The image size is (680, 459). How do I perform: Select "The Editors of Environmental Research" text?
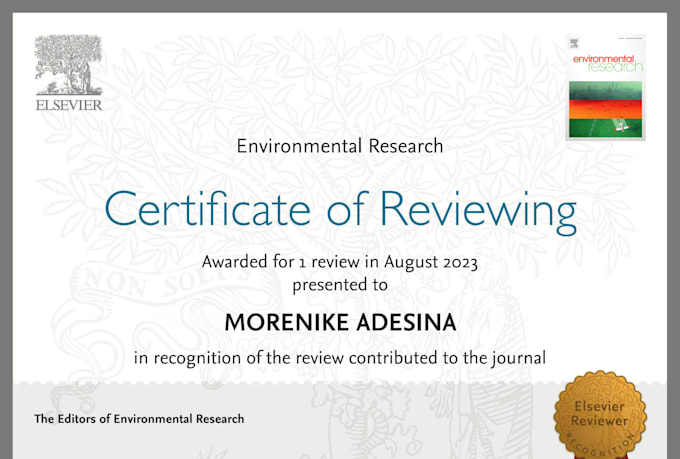139,419
